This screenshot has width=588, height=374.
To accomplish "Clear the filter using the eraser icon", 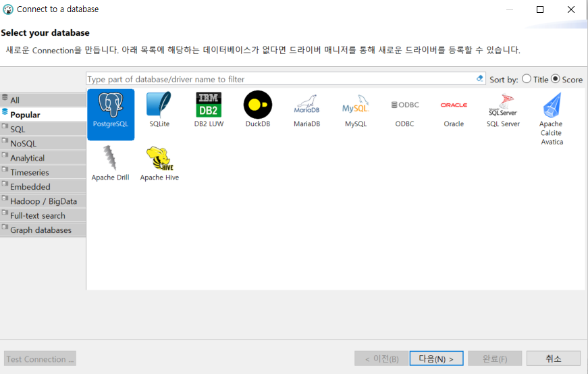I will [x=479, y=78].
